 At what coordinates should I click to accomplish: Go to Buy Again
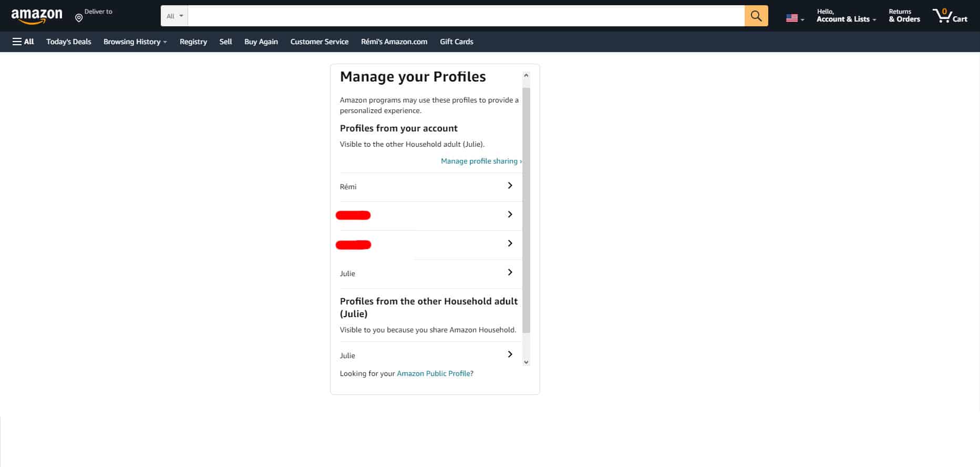(261, 42)
